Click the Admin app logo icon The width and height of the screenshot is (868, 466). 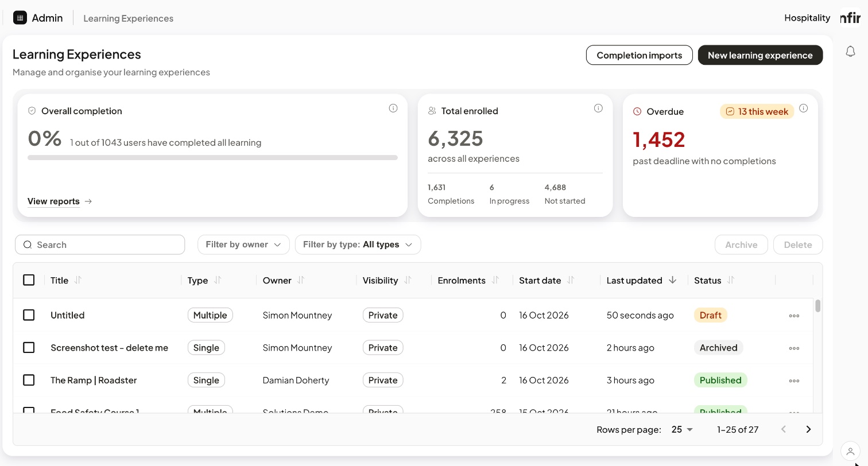20,18
